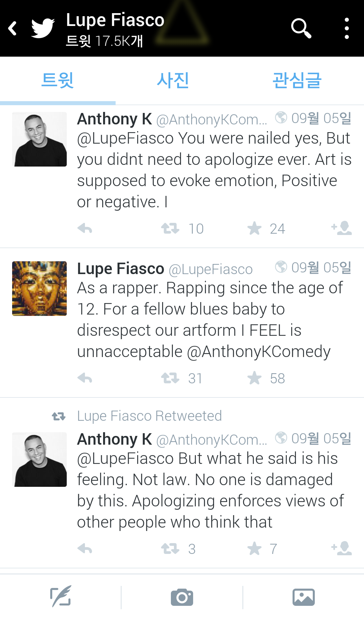Switch to the 관심글 (Favorites) tab

click(297, 81)
